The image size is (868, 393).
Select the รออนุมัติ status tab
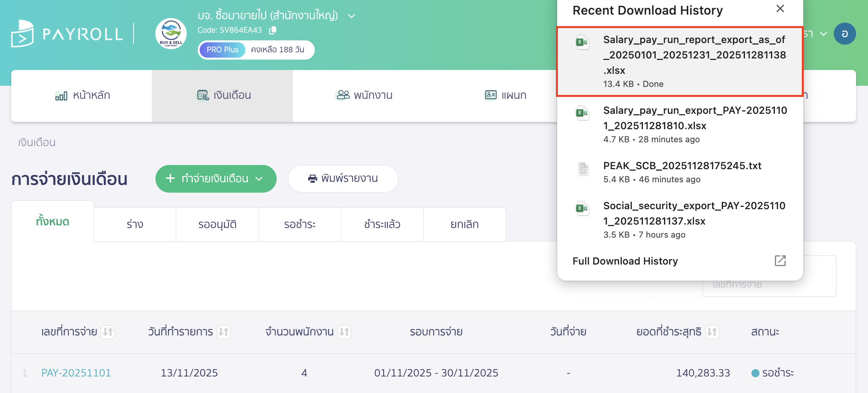click(x=217, y=225)
